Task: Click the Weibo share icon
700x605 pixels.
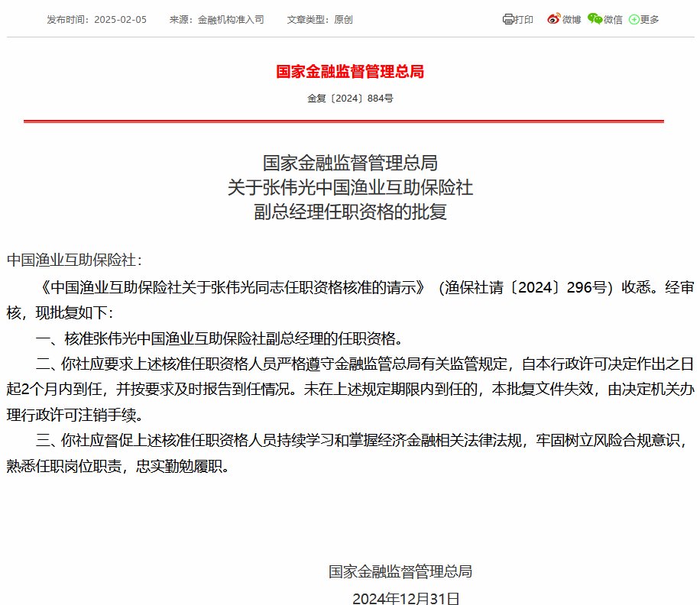Action: [x=554, y=19]
